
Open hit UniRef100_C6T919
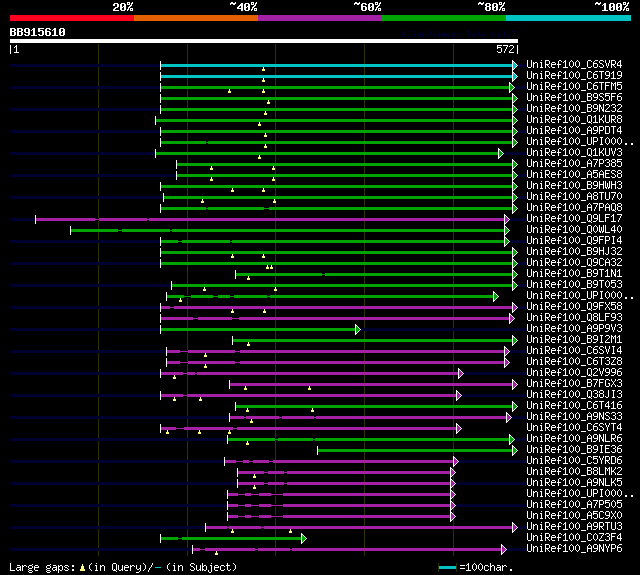click(574, 75)
